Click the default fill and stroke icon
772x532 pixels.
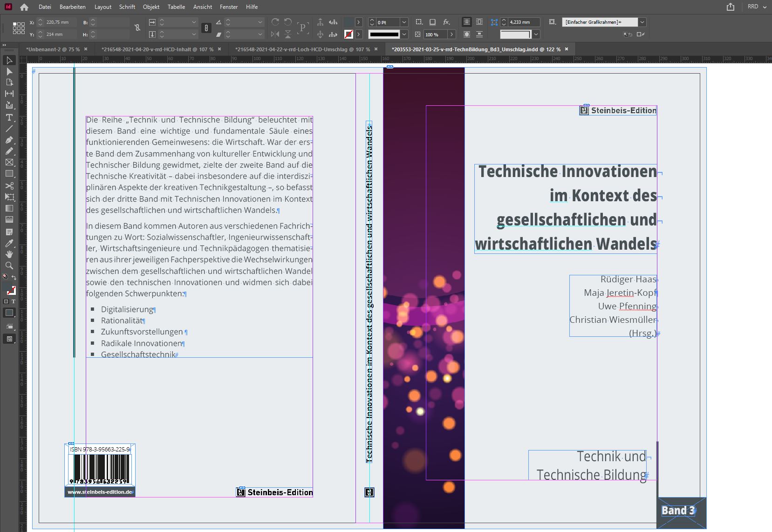5,276
